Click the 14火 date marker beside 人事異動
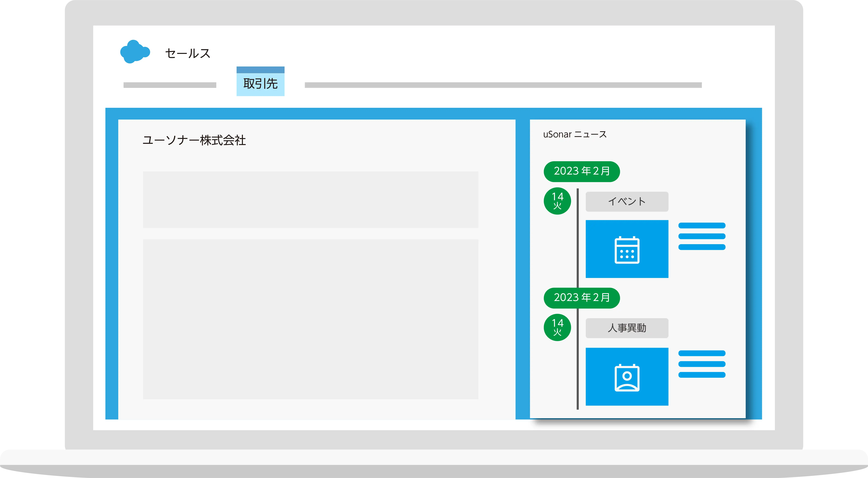The image size is (868, 478). (x=557, y=328)
